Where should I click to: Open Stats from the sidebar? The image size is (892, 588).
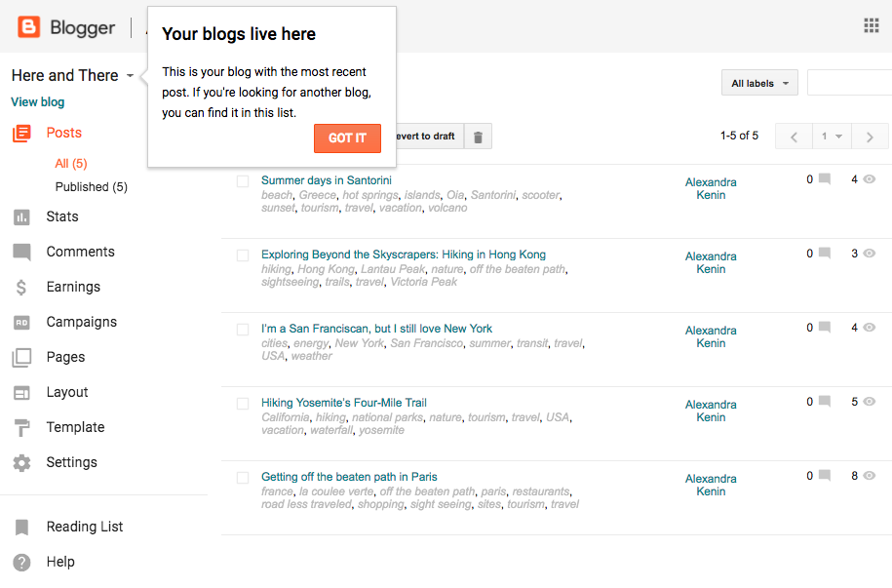coord(62,216)
